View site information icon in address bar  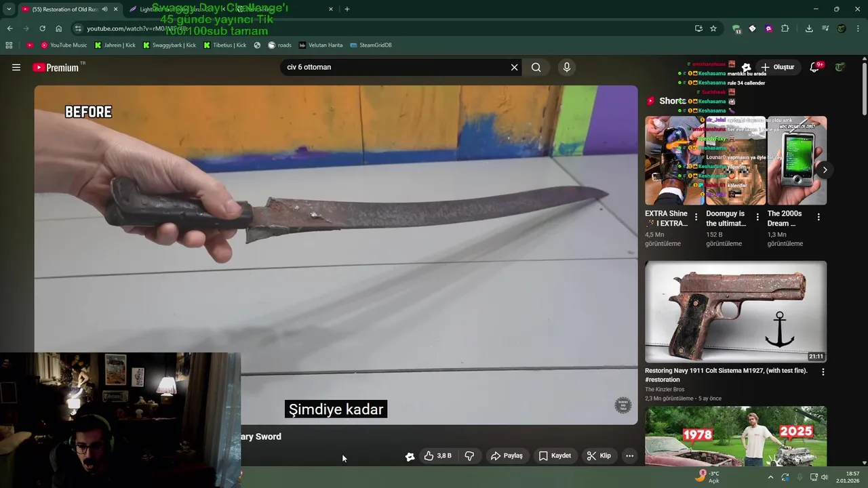(x=78, y=28)
